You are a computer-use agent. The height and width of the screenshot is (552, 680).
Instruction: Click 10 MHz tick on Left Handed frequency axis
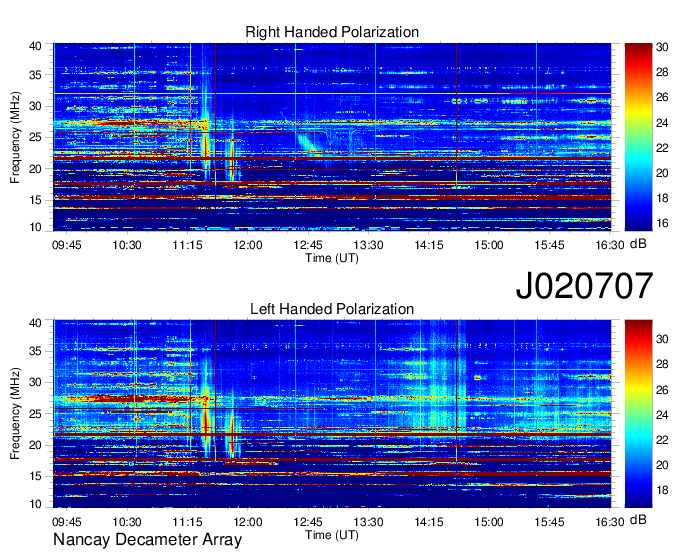click(35, 504)
